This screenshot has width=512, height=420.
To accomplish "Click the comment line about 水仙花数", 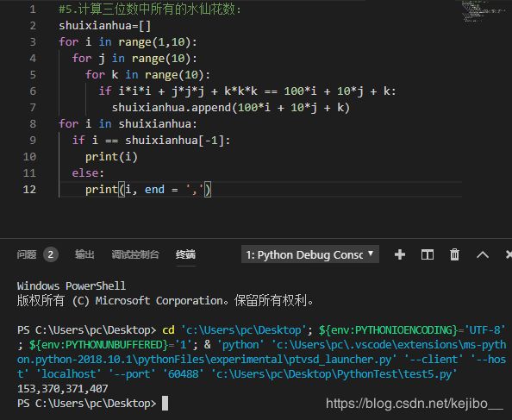I will [x=150, y=9].
